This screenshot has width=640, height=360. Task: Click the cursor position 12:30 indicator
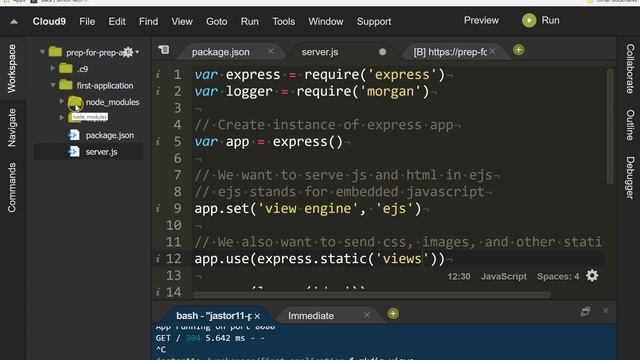(x=459, y=276)
